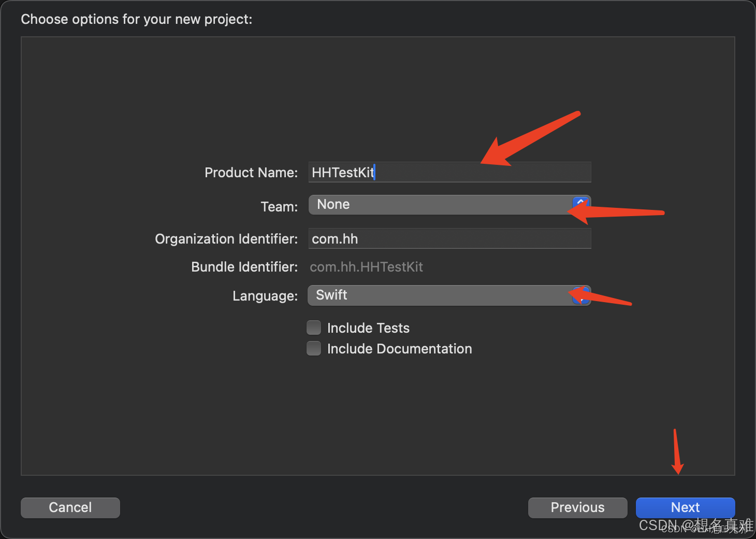Click the Language label beside the popup
Image resolution: width=756 pixels, height=539 pixels.
pos(265,295)
